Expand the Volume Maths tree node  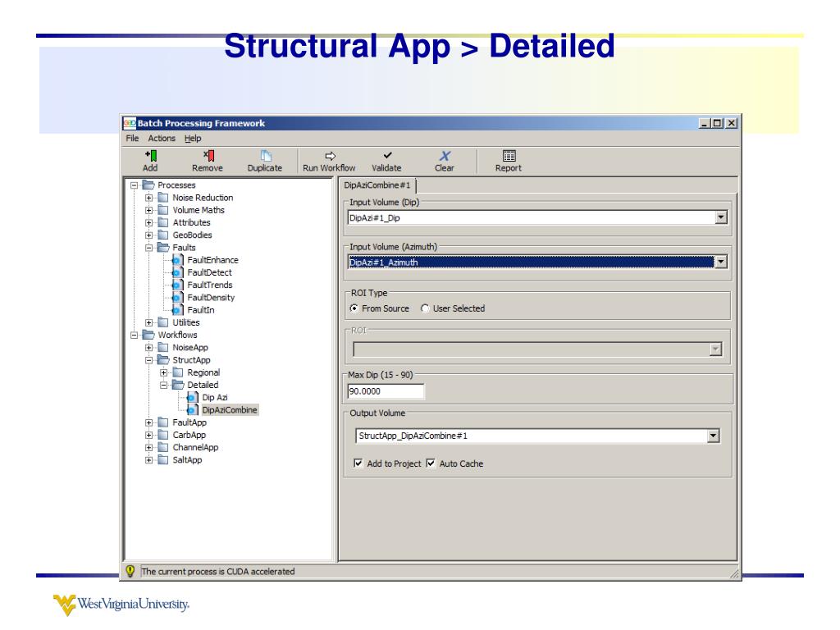pyautogui.click(x=149, y=210)
